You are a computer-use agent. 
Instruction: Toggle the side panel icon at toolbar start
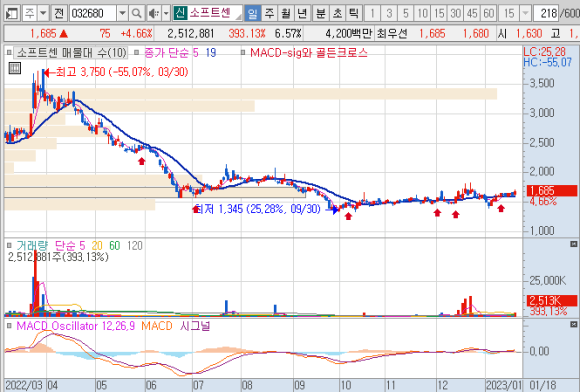point(12,14)
